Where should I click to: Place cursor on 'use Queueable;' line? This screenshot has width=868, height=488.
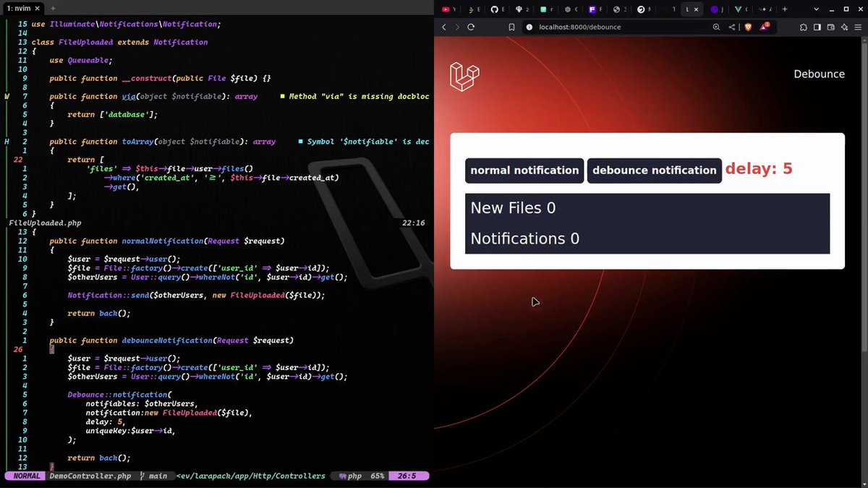coord(81,60)
